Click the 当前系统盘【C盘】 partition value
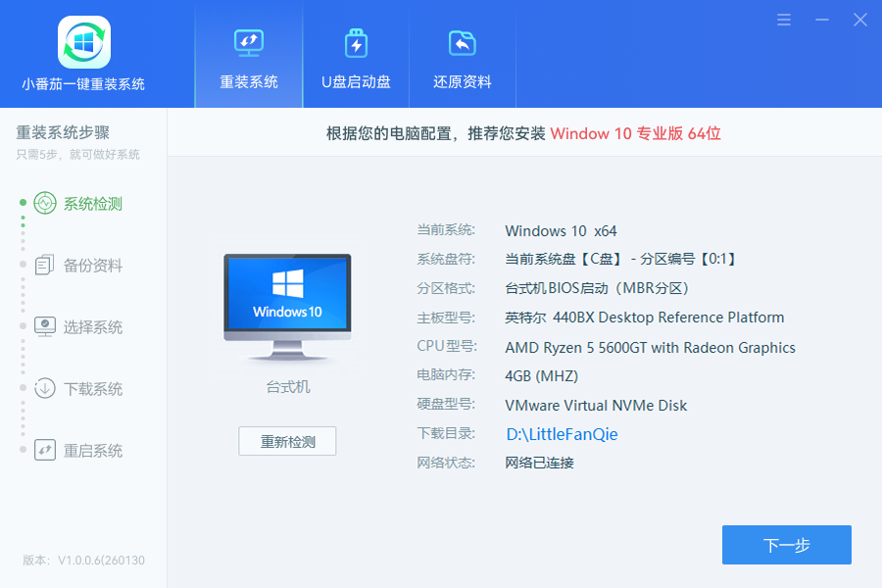This screenshot has width=882, height=588. [620, 260]
